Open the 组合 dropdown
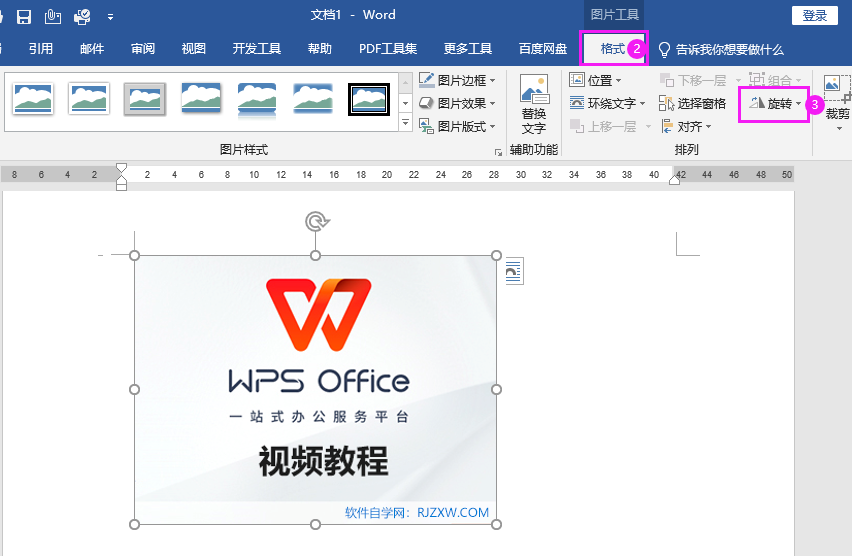This screenshot has width=852, height=556. (x=775, y=80)
